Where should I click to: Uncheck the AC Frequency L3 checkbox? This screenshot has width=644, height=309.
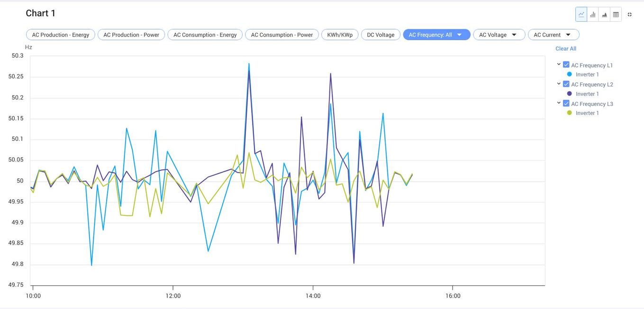pos(566,103)
